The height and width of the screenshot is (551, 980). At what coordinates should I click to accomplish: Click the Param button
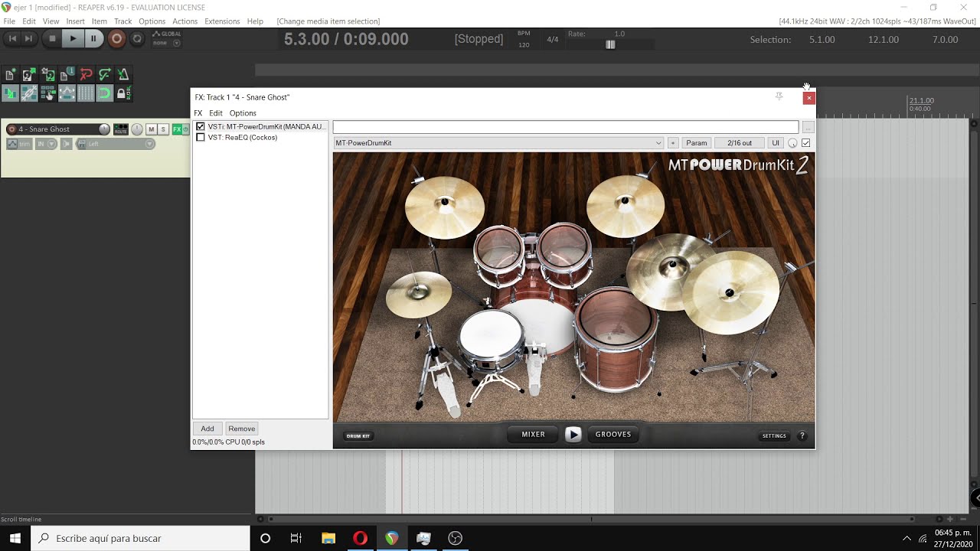tap(697, 143)
